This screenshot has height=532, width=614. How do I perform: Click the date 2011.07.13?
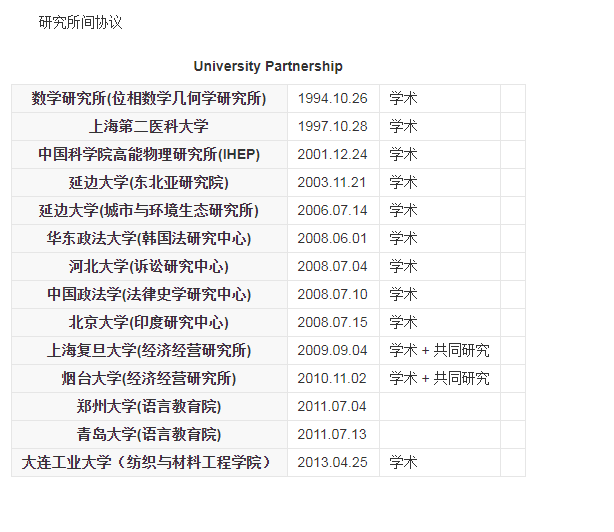click(x=332, y=435)
